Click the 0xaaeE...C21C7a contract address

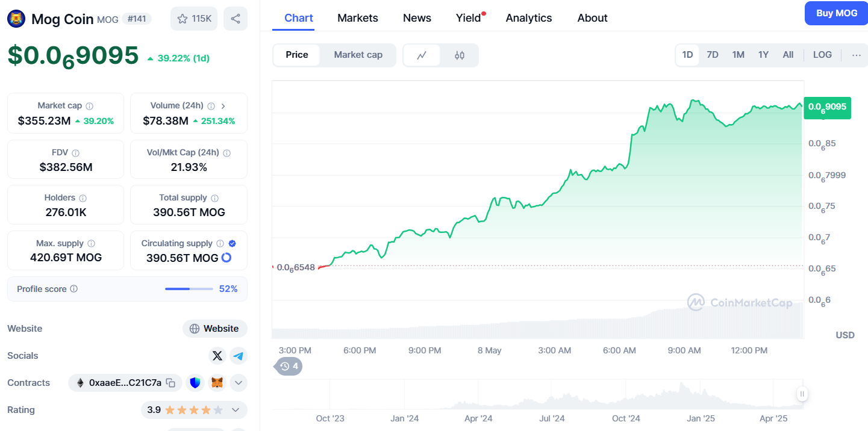125,383
